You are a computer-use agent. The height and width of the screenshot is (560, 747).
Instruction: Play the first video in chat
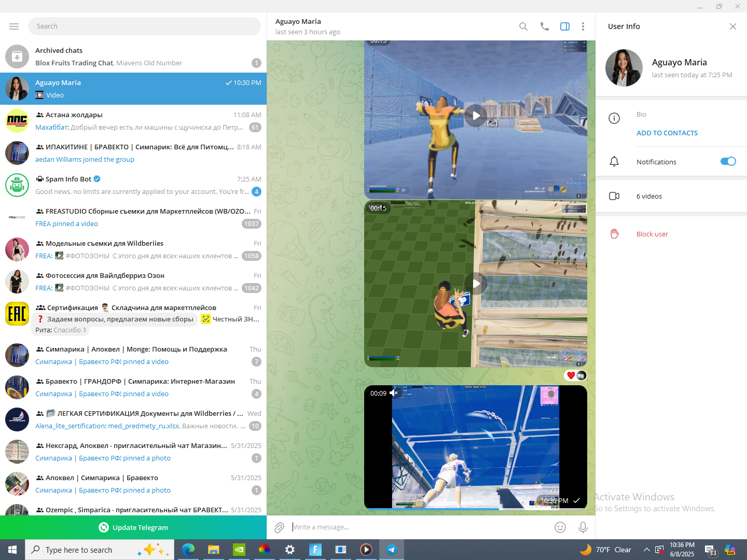(x=476, y=116)
